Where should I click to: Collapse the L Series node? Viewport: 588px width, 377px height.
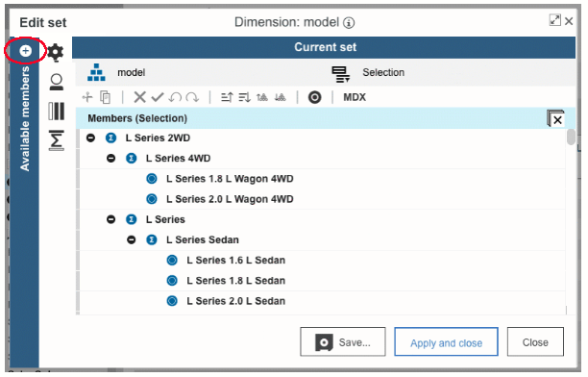click(x=111, y=219)
